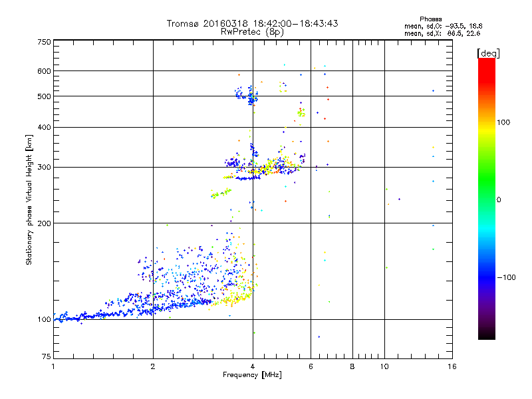The height and width of the screenshot is (399, 532).
Task: Click the '300' y-axis tick label
Action: coord(44,168)
